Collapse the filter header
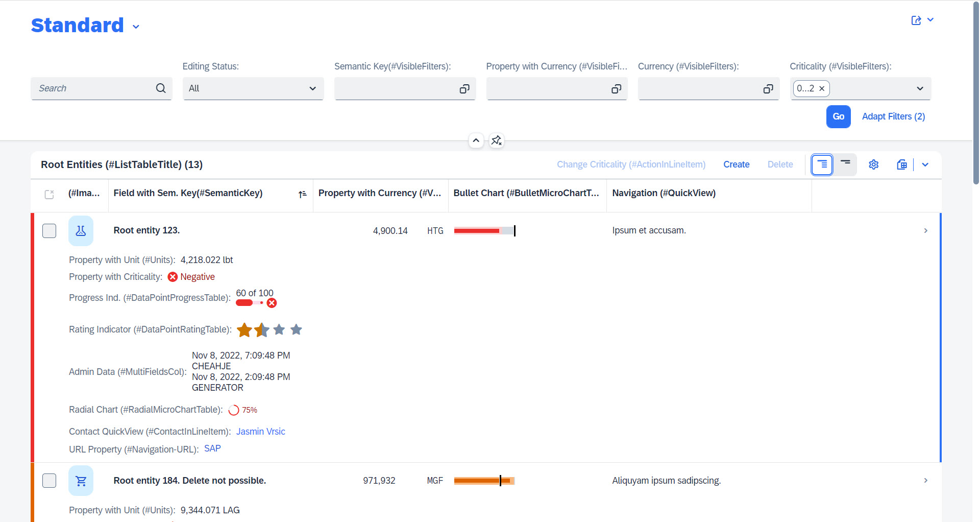 pyautogui.click(x=476, y=140)
